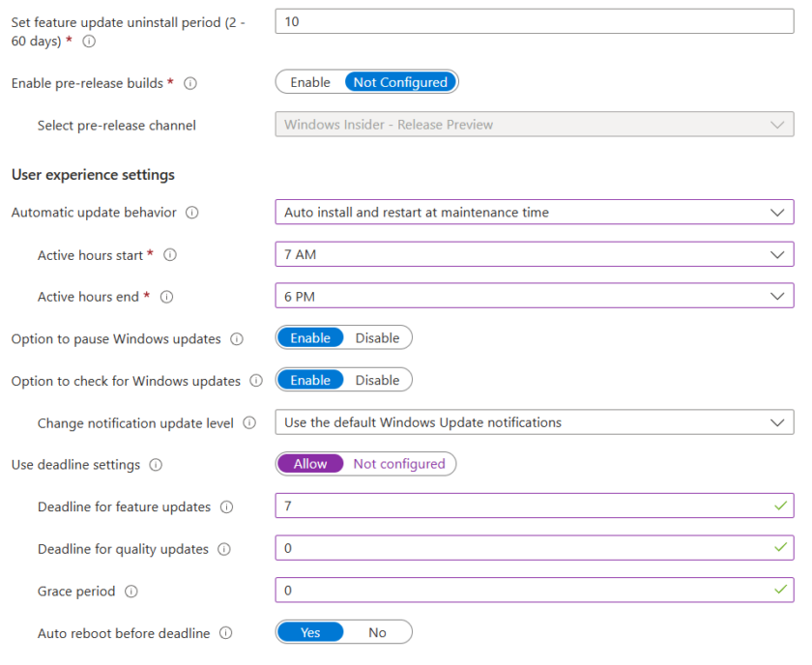Expand Change notification update level dropdown
The height and width of the screenshot is (665, 812).
pyautogui.click(x=534, y=422)
